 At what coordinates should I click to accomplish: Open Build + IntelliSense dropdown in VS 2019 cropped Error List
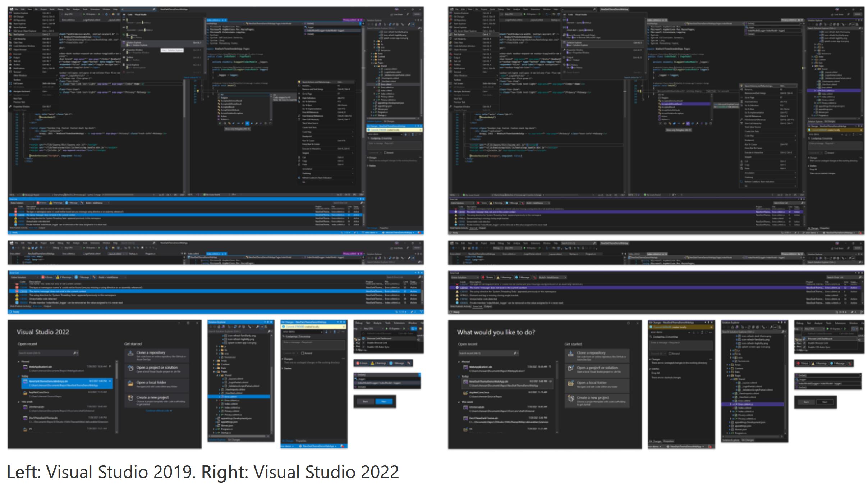tap(112, 277)
